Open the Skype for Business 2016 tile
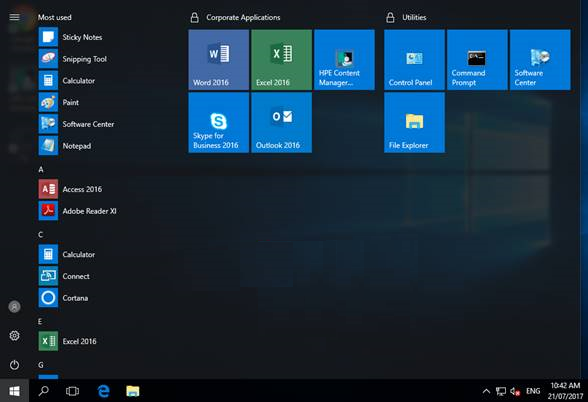 (x=219, y=123)
